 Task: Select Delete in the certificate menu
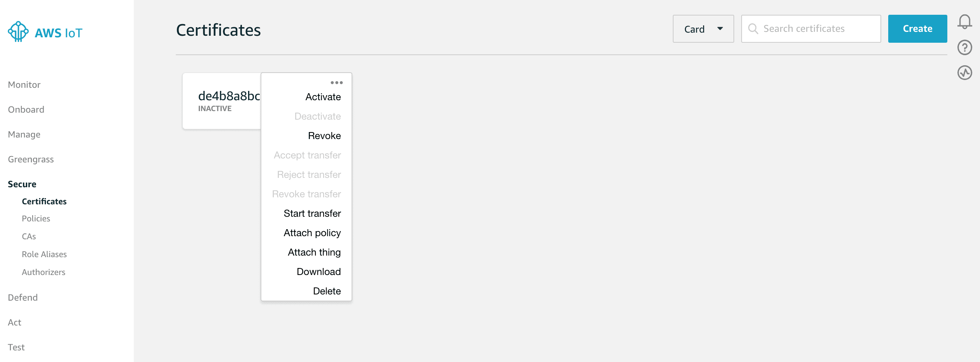click(327, 291)
